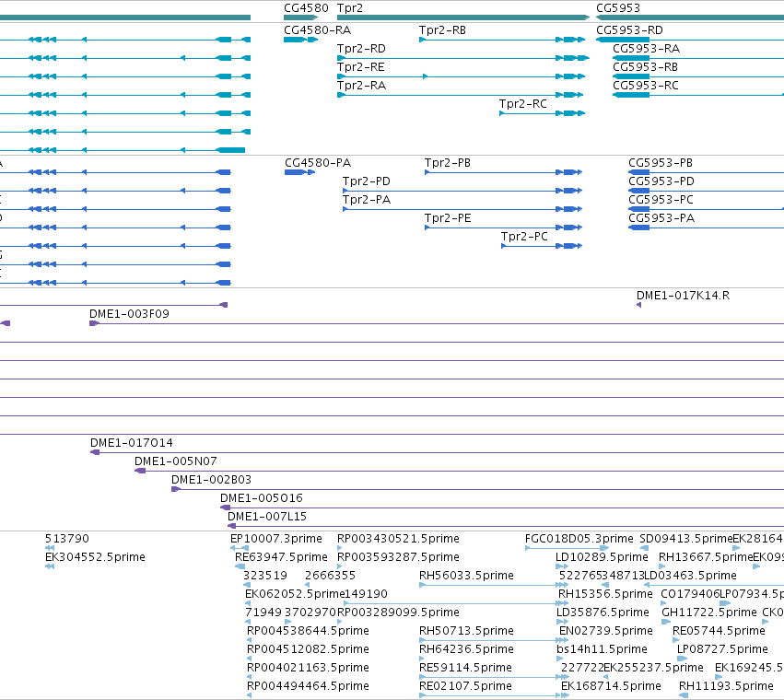Open EST RH50713.5prime
The height and width of the screenshot is (700, 784).
pos(466,631)
